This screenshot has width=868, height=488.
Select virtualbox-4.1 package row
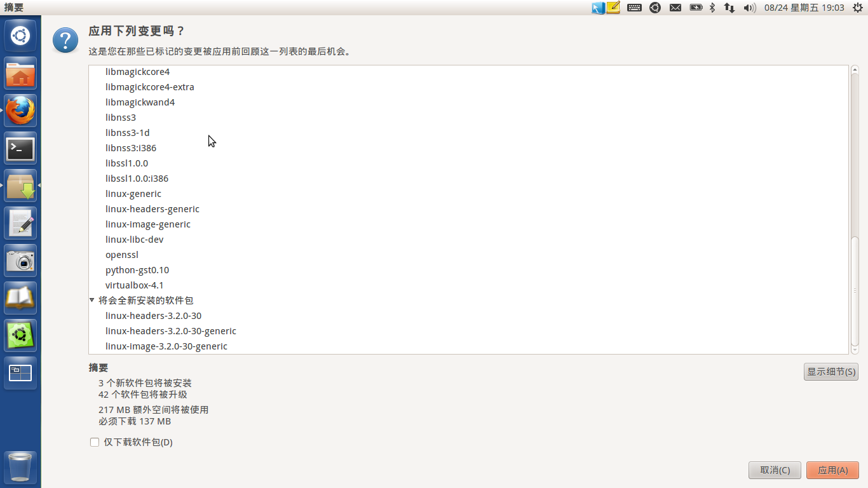(x=468, y=285)
